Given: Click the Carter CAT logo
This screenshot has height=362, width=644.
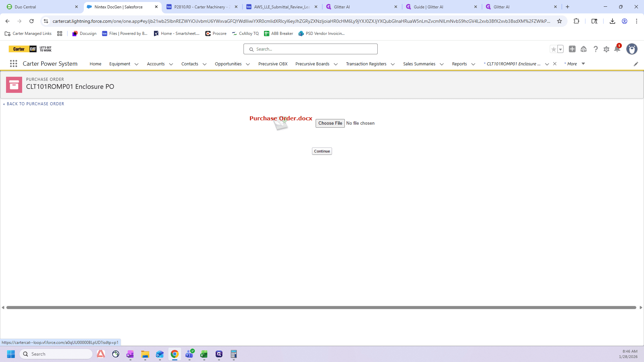Looking at the screenshot, I should tap(30, 49).
